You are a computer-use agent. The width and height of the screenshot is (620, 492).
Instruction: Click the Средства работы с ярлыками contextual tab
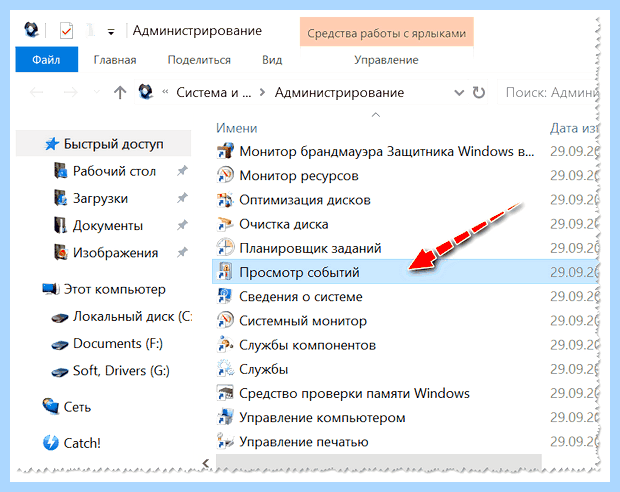[x=387, y=33]
